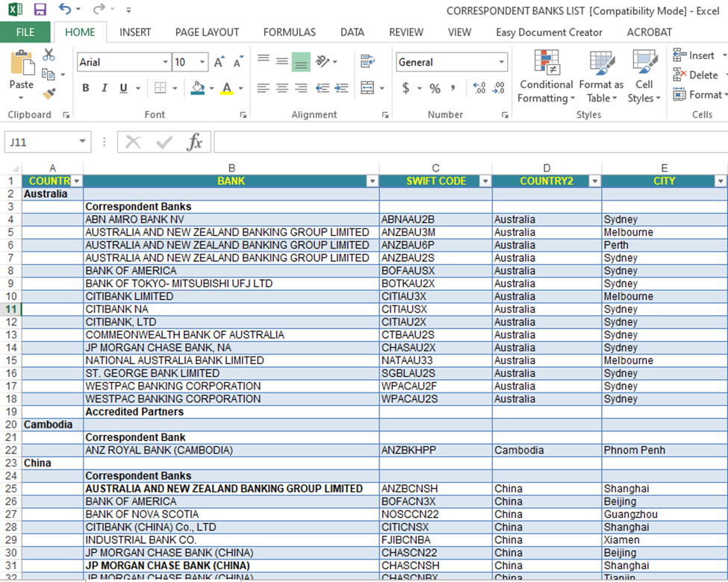Apply Accounting dollar number format
The width and height of the screenshot is (728, 582).
click(405, 88)
